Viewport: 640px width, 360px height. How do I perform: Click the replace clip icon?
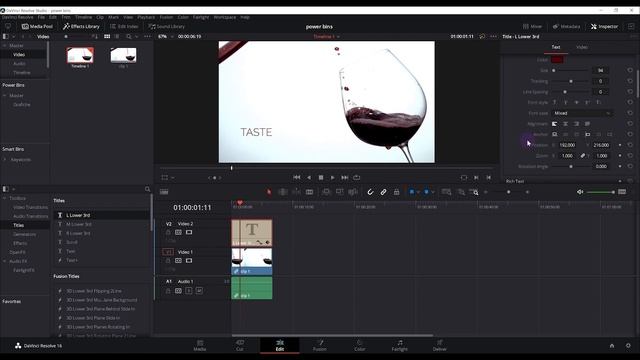coord(353,192)
